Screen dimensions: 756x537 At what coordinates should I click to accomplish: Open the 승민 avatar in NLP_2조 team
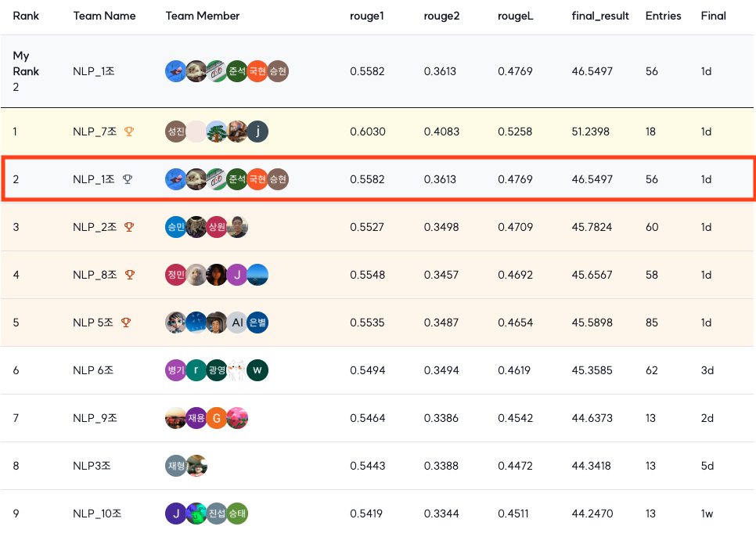175,226
